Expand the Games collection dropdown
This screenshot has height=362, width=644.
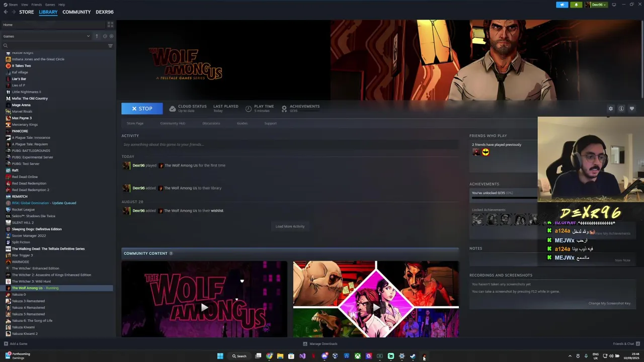[x=88, y=36]
